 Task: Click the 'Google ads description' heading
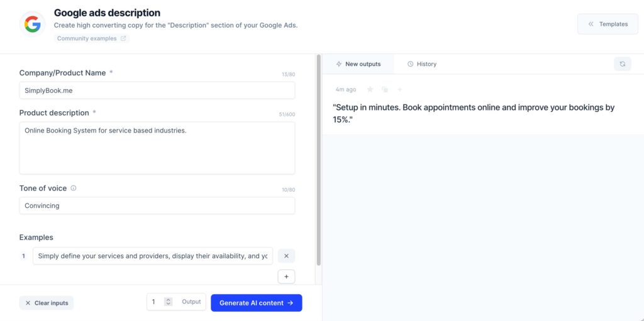click(107, 13)
